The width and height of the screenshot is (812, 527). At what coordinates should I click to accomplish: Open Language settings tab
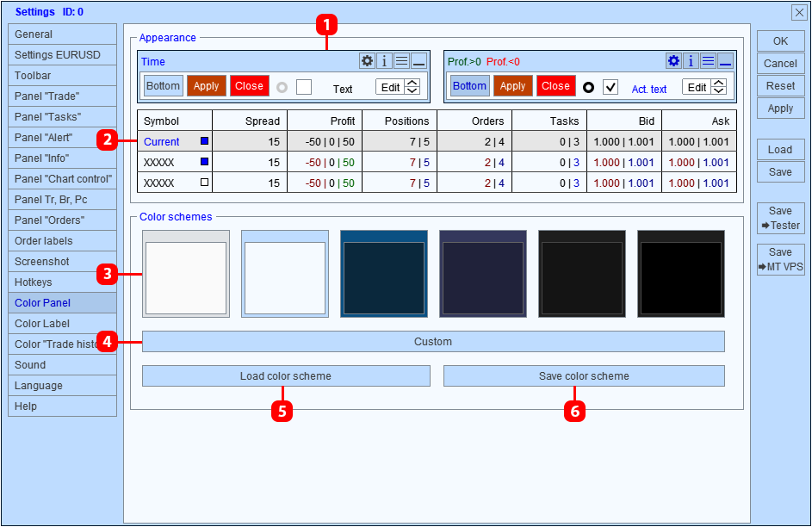(62, 386)
